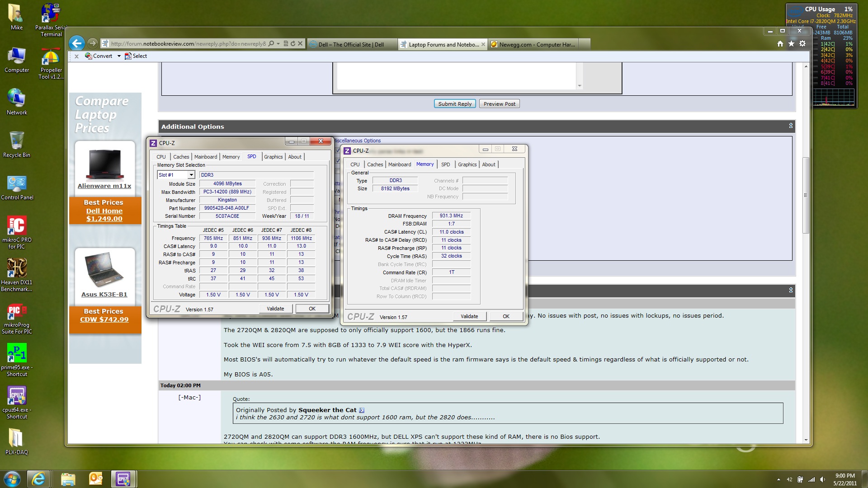Viewport: 868px width, 488px height.
Task: Click the IE forward arrow button
Action: pyautogui.click(x=93, y=43)
